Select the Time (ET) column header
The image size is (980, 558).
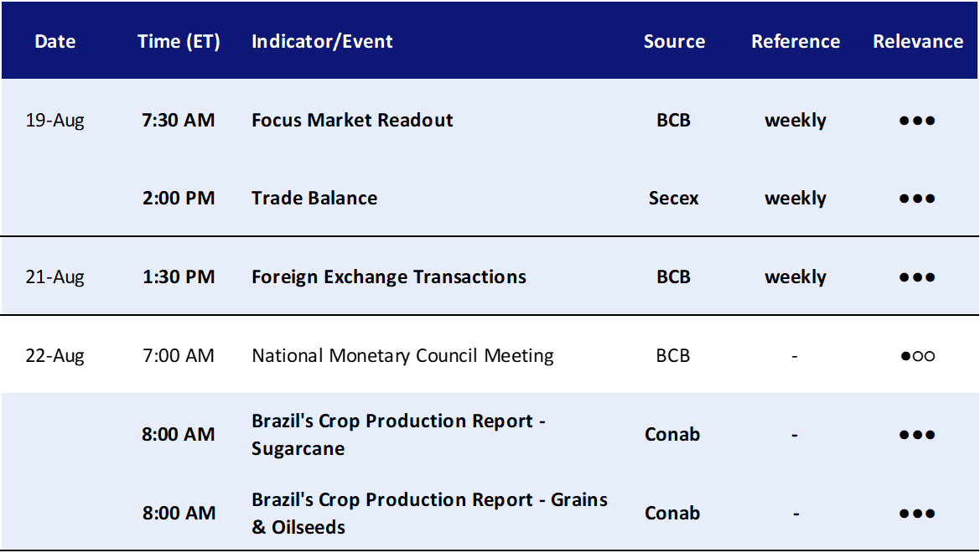tap(179, 42)
